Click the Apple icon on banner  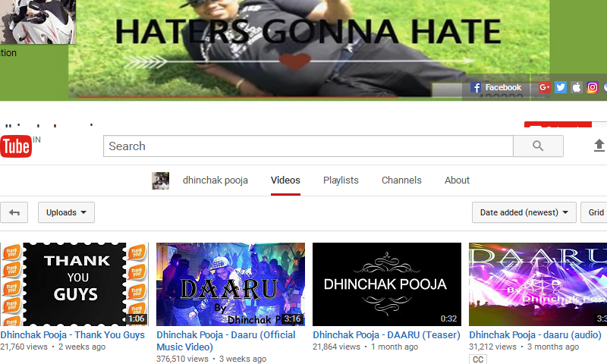click(x=577, y=87)
